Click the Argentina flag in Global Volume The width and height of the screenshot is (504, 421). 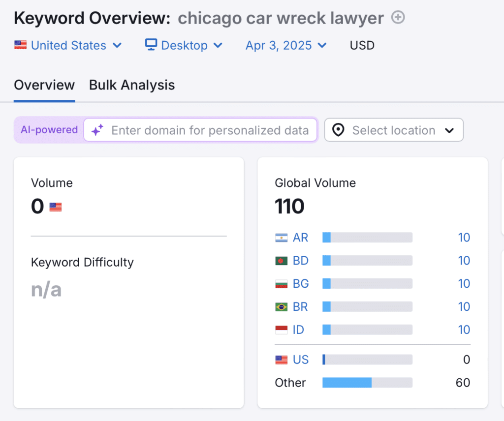(281, 237)
